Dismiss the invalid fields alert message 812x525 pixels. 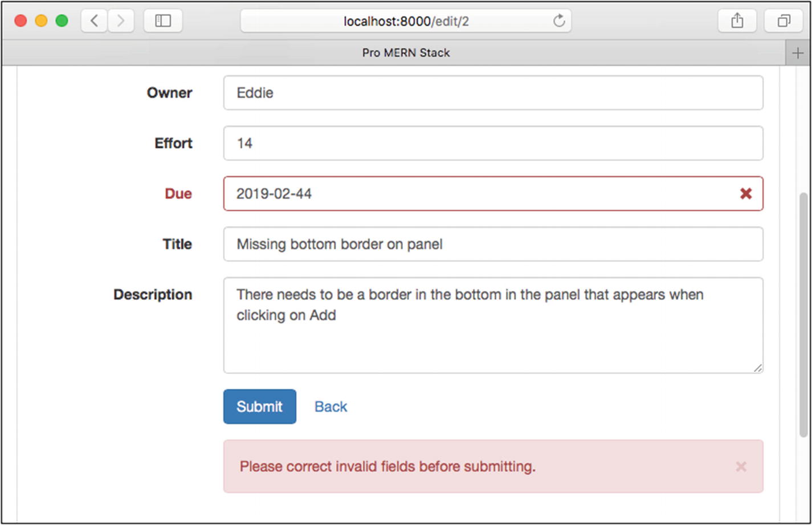741,467
